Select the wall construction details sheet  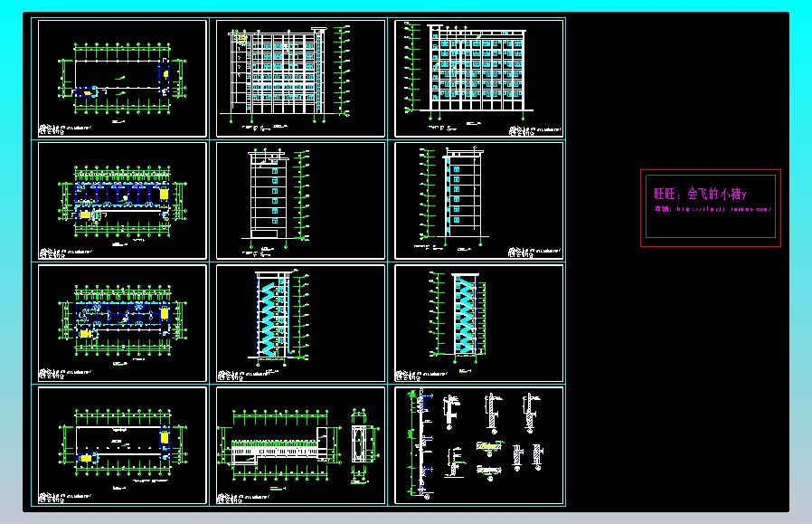[x=479, y=445]
